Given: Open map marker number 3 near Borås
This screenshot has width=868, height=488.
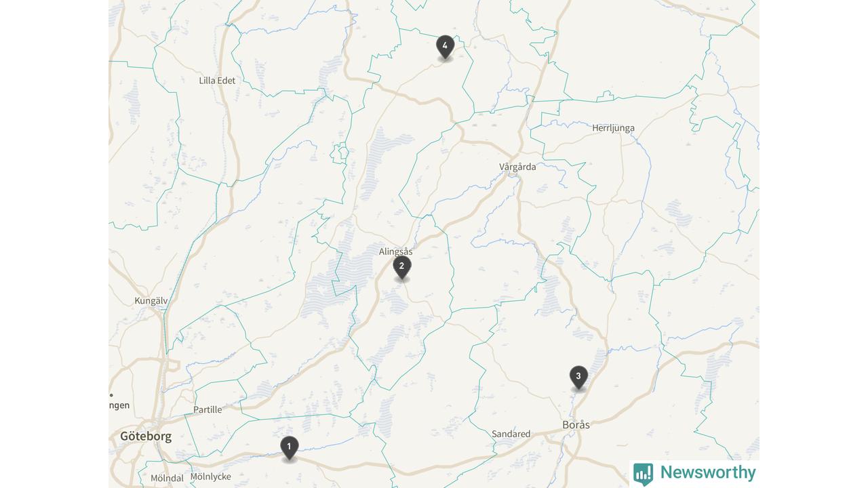Looking at the screenshot, I should pos(578,378).
